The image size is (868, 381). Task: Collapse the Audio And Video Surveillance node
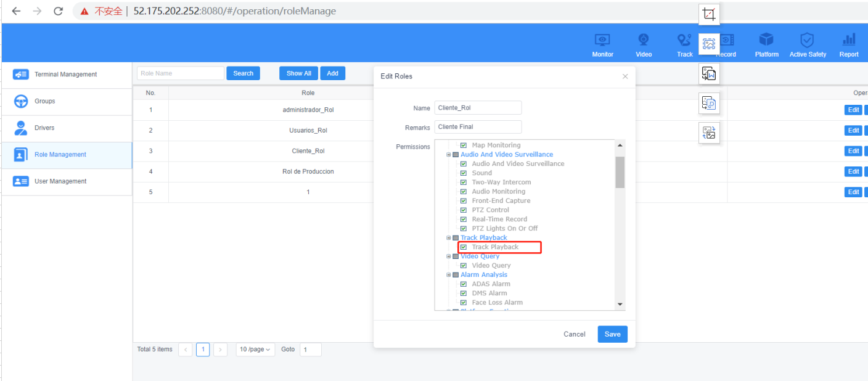(x=449, y=155)
